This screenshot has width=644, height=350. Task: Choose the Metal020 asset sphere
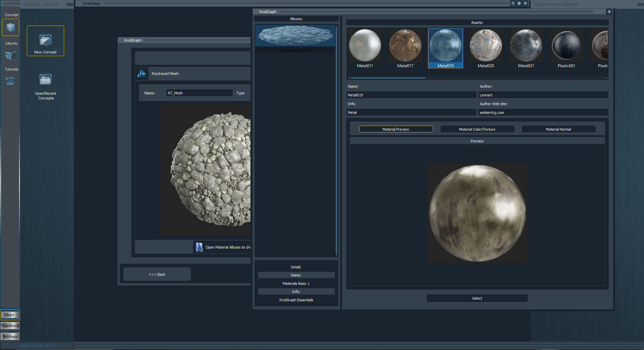(x=486, y=46)
